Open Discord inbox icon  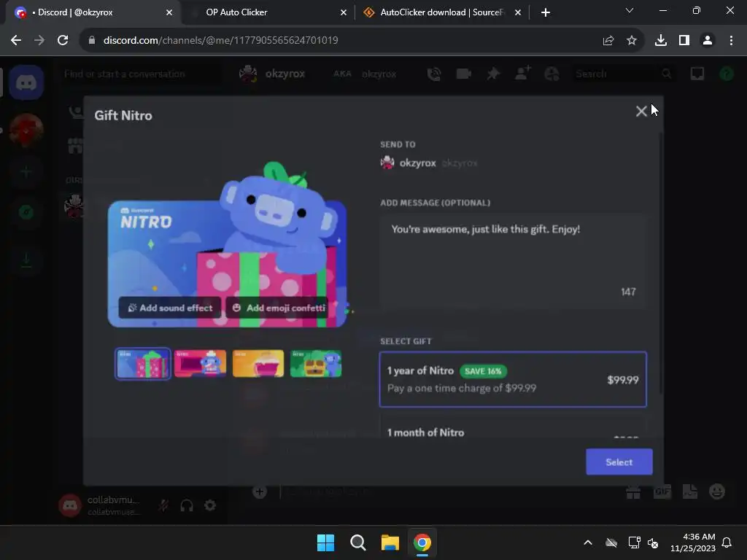697,74
